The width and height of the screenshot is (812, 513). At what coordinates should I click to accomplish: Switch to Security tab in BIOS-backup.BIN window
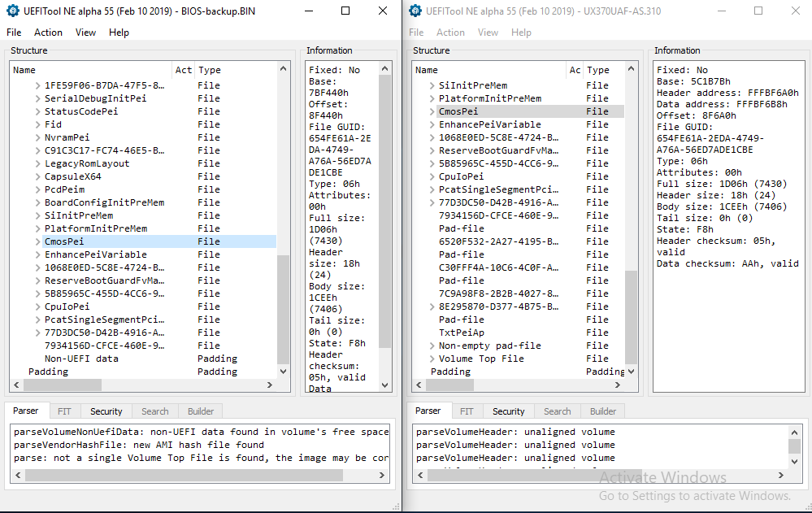pos(106,411)
